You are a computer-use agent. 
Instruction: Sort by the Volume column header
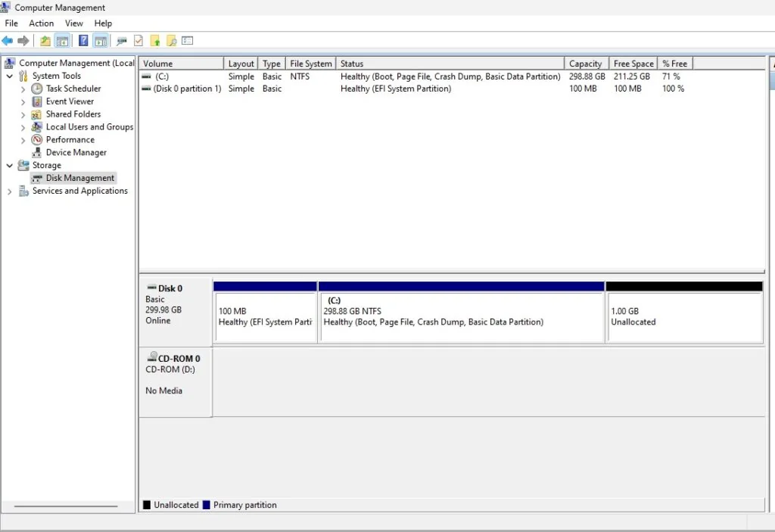(182, 64)
